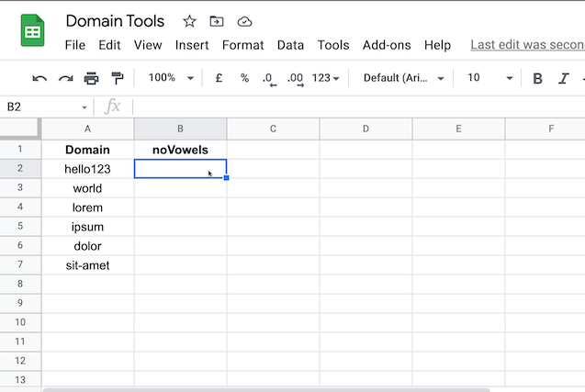Screen dimensions: 585x392
Task: Open the Default (Arial) font dropdown
Action: [x=404, y=78]
